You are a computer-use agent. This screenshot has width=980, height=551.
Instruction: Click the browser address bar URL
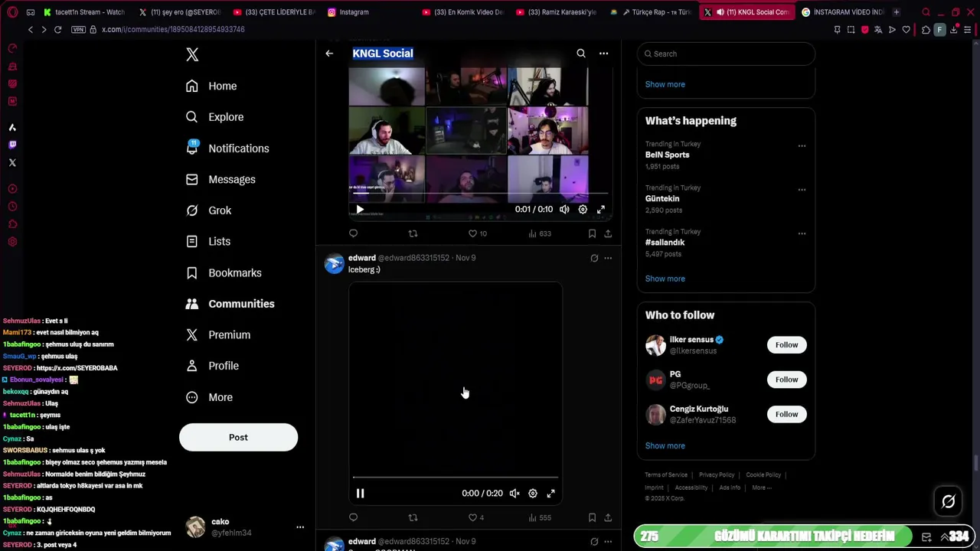click(173, 30)
